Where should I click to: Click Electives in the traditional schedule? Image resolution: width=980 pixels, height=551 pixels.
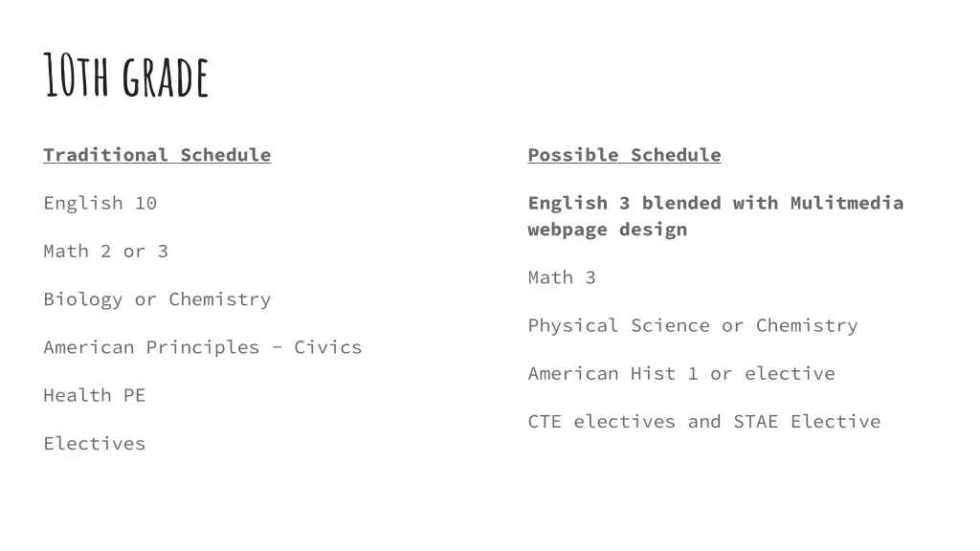pyautogui.click(x=95, y=444)
